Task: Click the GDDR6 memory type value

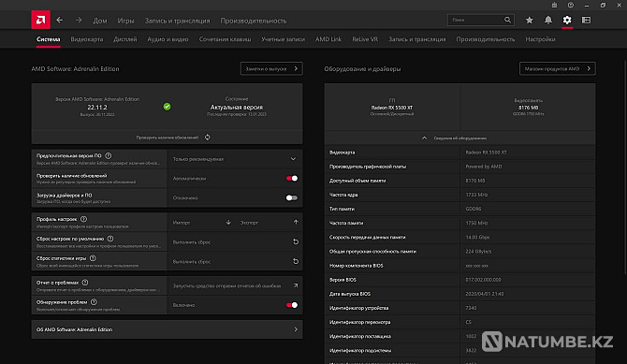Action: (x=474, y=209)
